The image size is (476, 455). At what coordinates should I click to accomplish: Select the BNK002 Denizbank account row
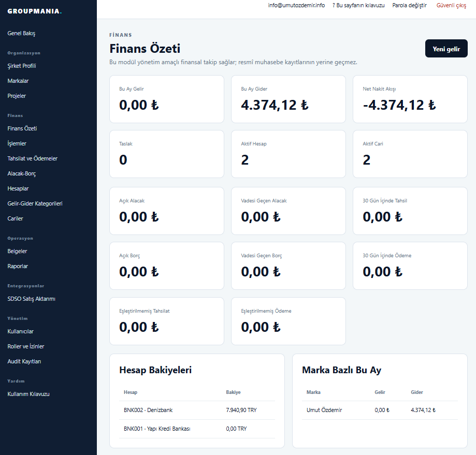point(197,410)
